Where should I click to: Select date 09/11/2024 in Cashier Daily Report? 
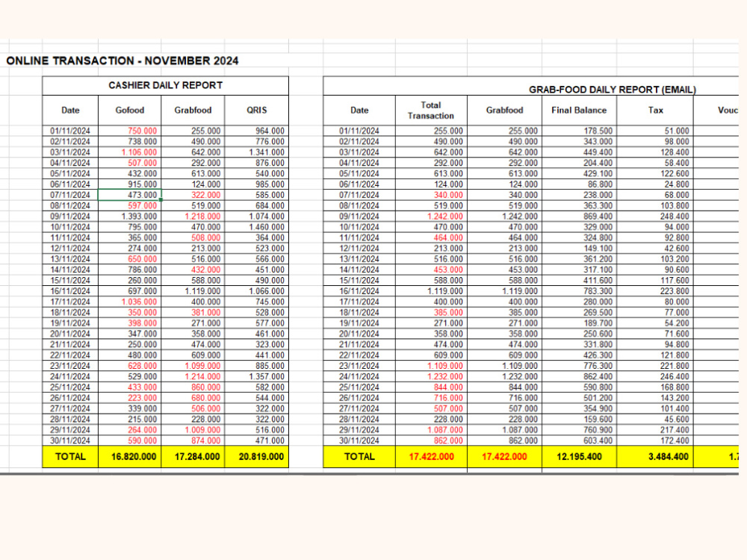(x=70, y=217)
